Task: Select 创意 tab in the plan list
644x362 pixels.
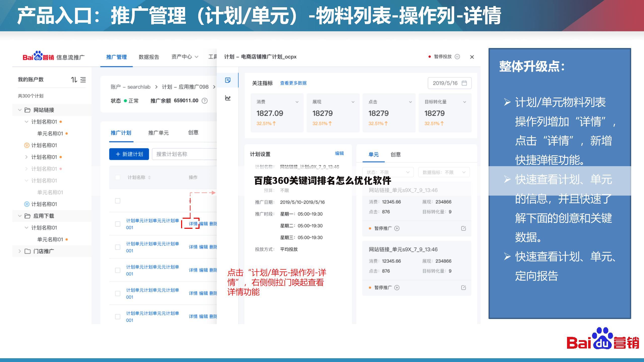Action: coord(193,133)
